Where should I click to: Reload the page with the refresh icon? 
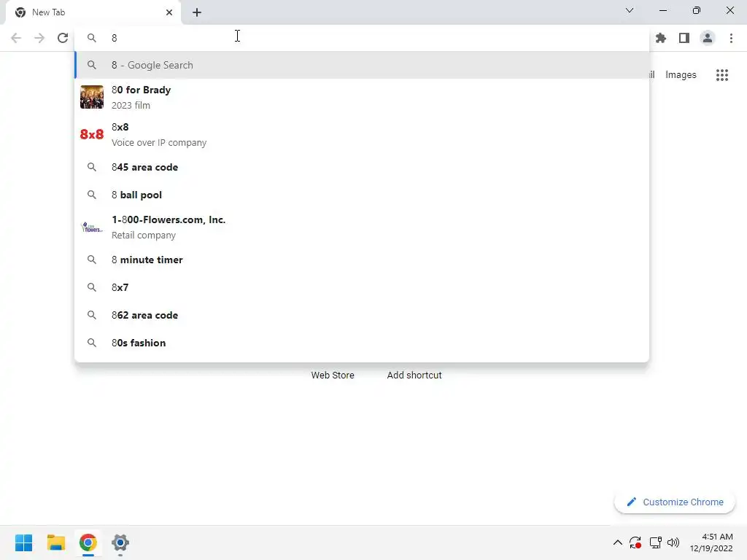pos(63,38)
